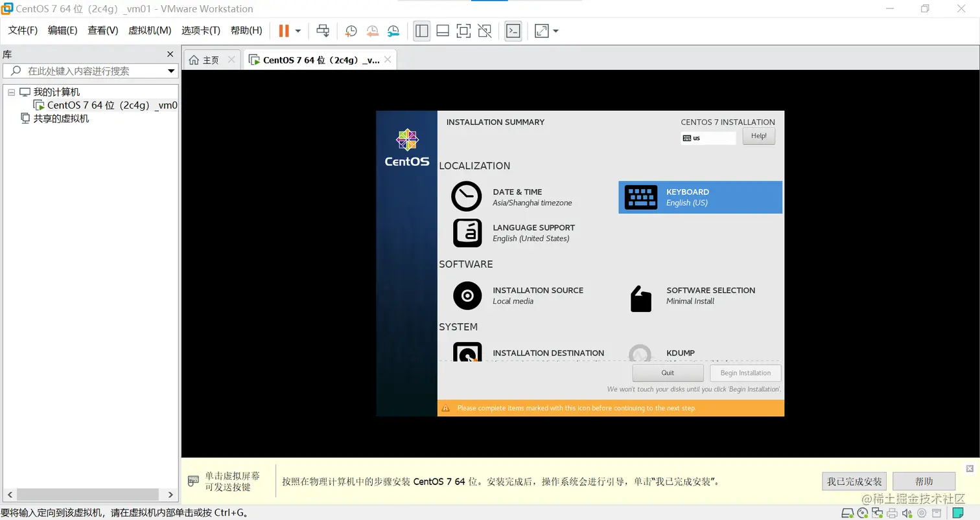Open the 选项卡(T) menu
Screen dimensions: 980x520
coord(201,30)
